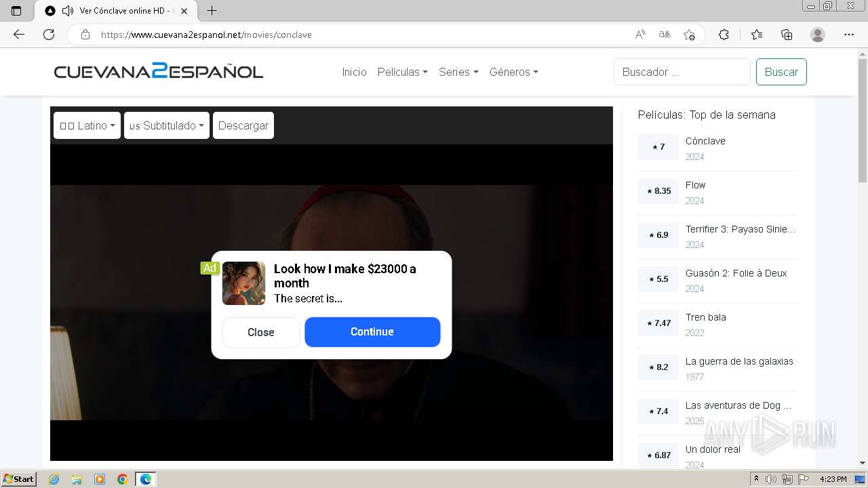
Task: Click the 6.9 star rating badge
Action: 658,235
